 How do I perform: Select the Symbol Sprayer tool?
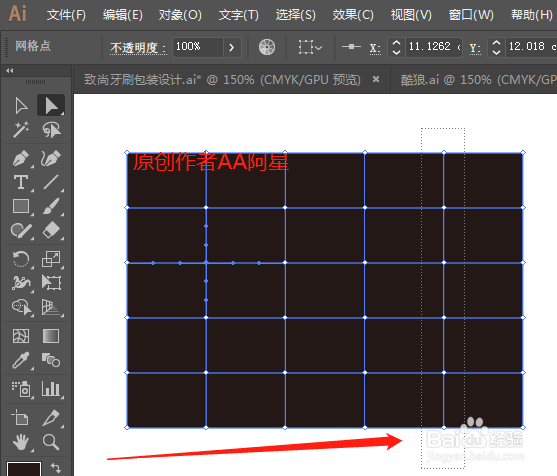point(21,389)
